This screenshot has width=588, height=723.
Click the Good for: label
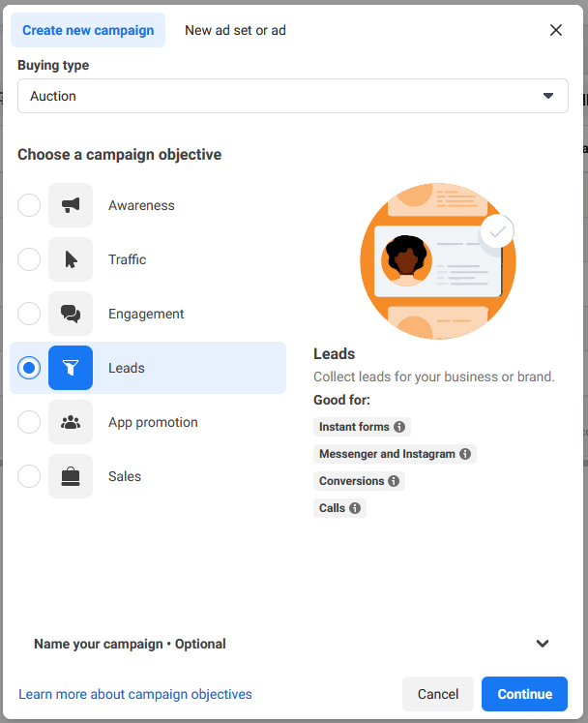click(342, 400)
